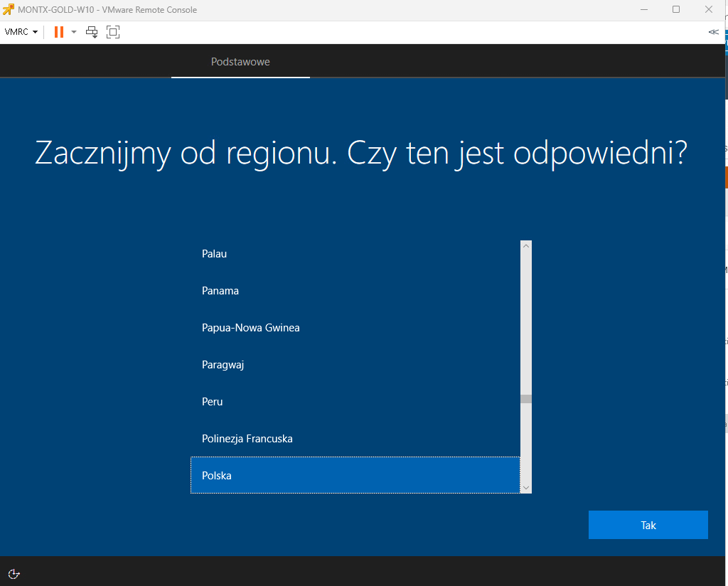Screen dimensions: 728x586
Task: Send Ctrl+Alt+Del to the VM
Action: click(x=92, y=32)
